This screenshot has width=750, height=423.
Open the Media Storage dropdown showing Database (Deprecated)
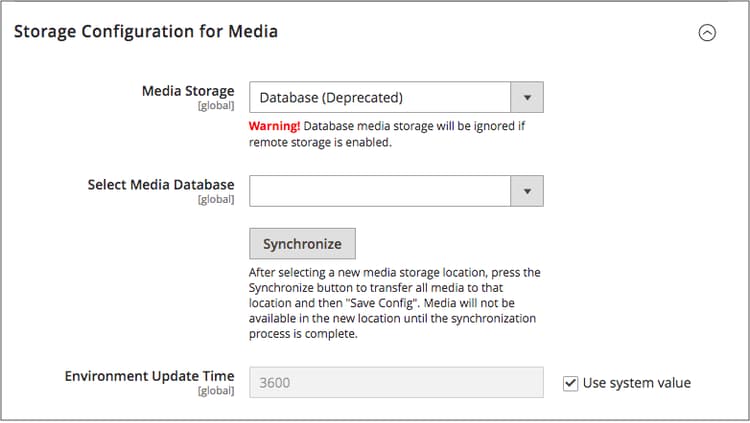coord(380,97)
